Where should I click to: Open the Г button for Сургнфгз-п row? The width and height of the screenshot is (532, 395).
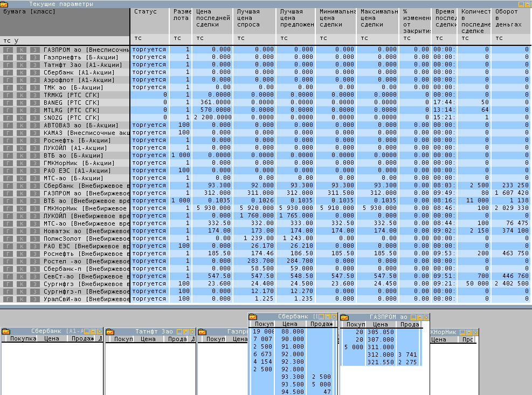[x=8, y=291]
